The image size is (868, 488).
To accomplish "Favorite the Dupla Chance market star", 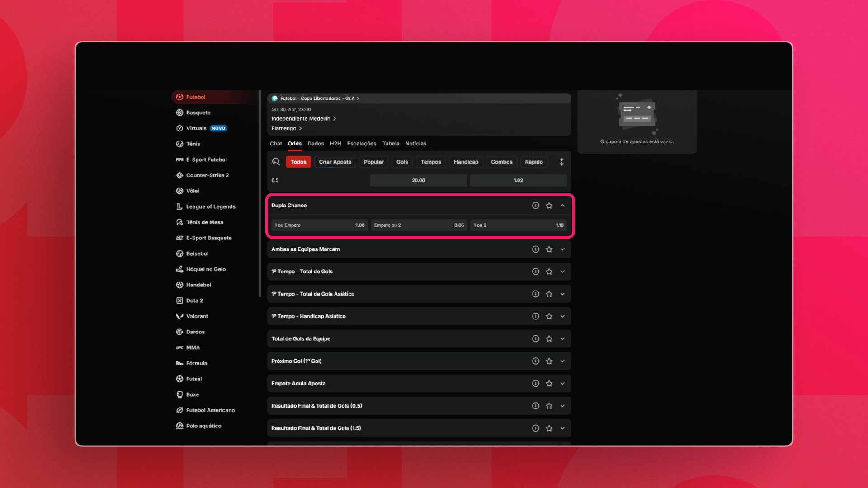I will click(x=549, y=206).
